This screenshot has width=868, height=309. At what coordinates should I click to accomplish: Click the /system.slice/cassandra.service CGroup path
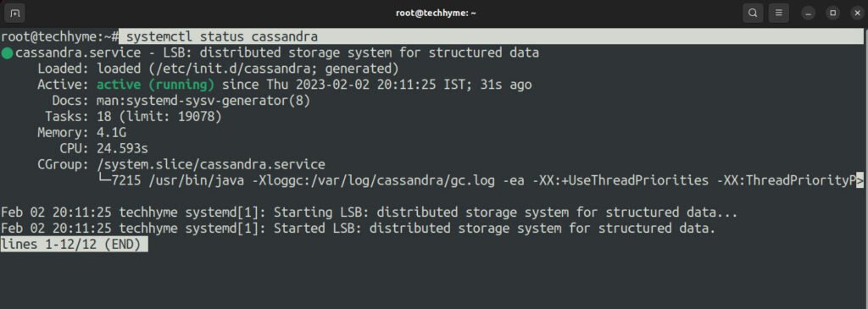[x=211, y=165]
